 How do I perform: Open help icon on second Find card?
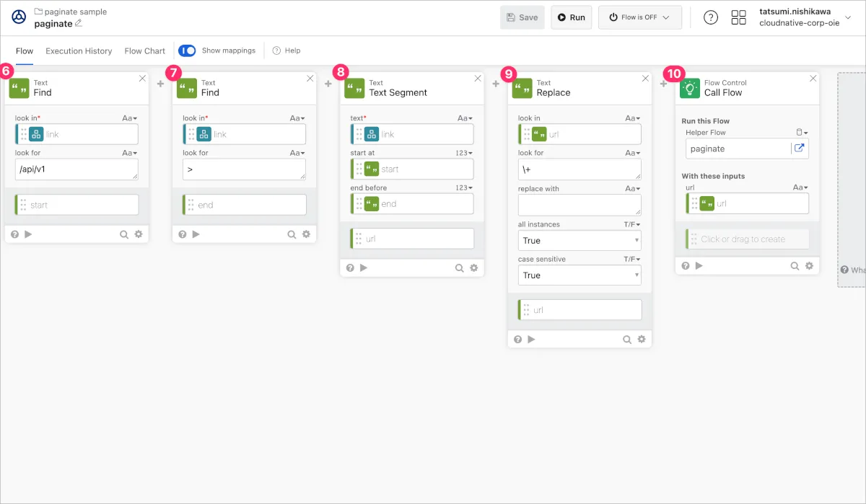pyautogui.click(x=183, y=234)
